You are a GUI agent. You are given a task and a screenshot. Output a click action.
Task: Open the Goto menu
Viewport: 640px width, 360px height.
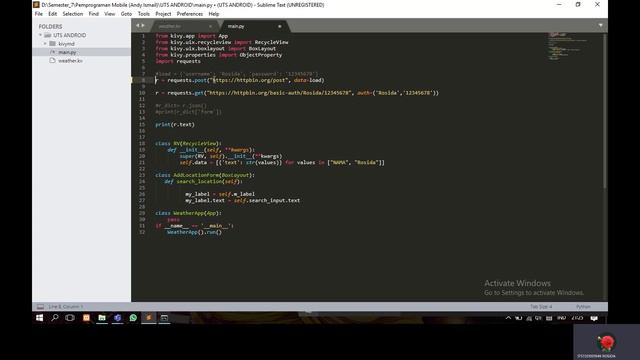pyautogui.click(x=127, y=14)
